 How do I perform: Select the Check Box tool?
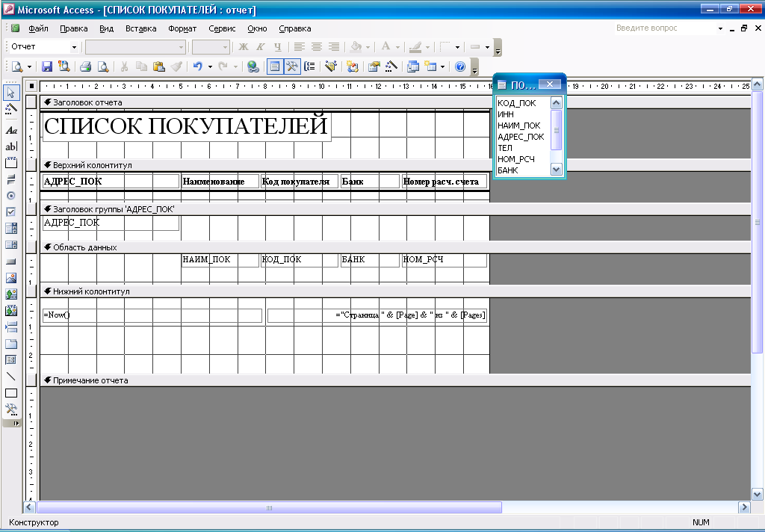(10, 211)
